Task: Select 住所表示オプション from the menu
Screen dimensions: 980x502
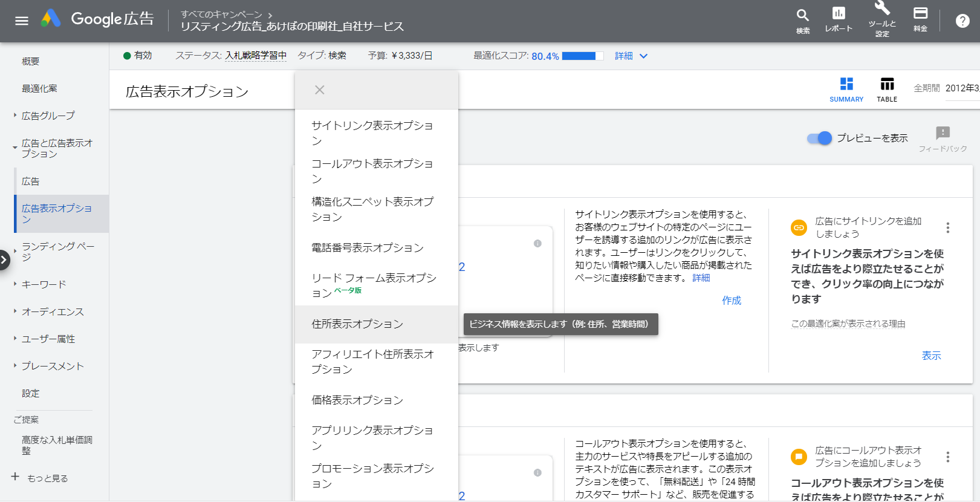Action: tap(357, 324)
